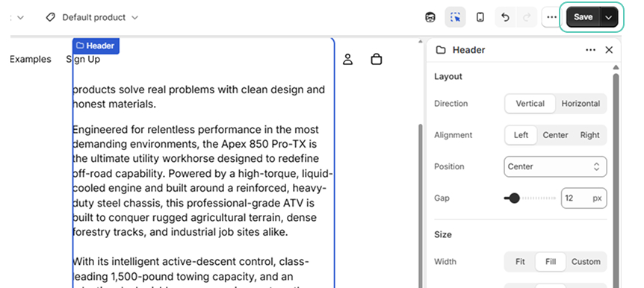Set Alignment to Left

521,135
